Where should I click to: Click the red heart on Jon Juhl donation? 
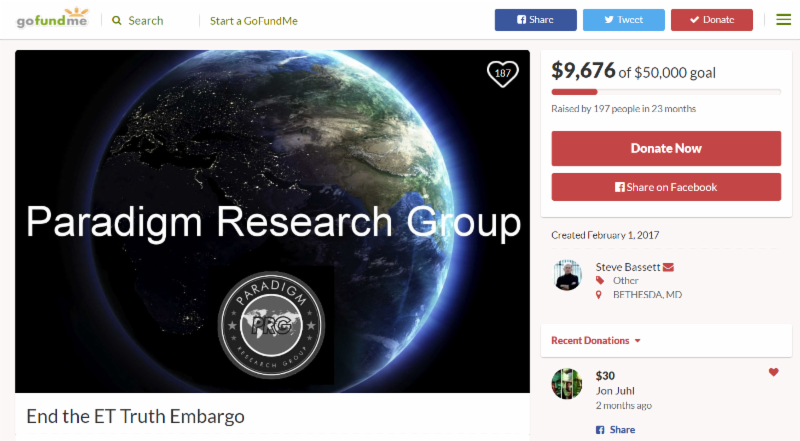tap(773, 372)
